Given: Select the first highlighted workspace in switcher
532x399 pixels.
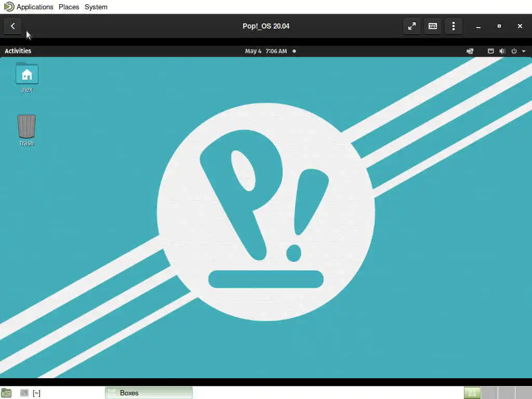Looking at the screenshot, I should pos(472,393).
